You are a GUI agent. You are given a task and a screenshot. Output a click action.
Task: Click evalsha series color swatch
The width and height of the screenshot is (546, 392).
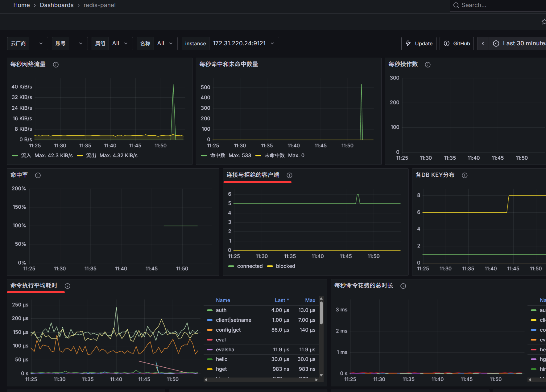click(210, 349)
